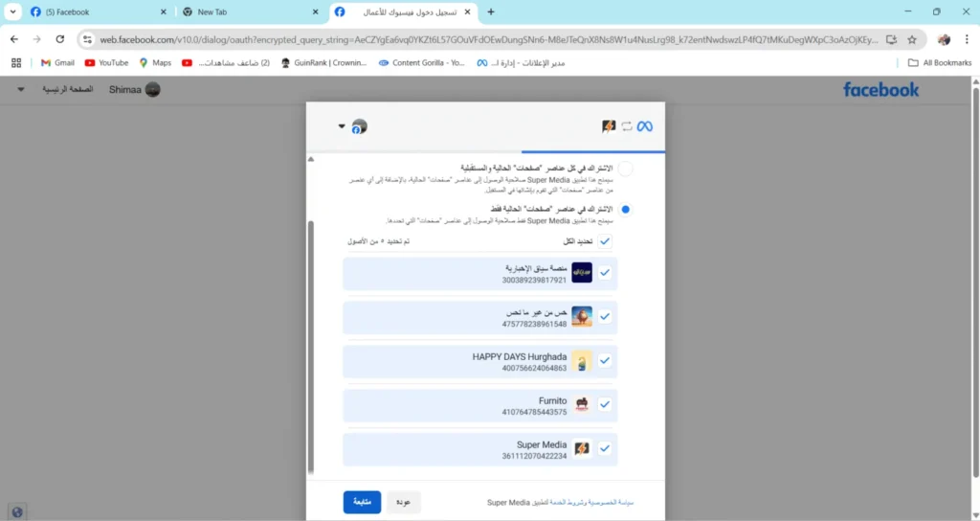Open Shimaa profile in Facebook header
The image size is (980, 521).
click(x=134, y=90)
